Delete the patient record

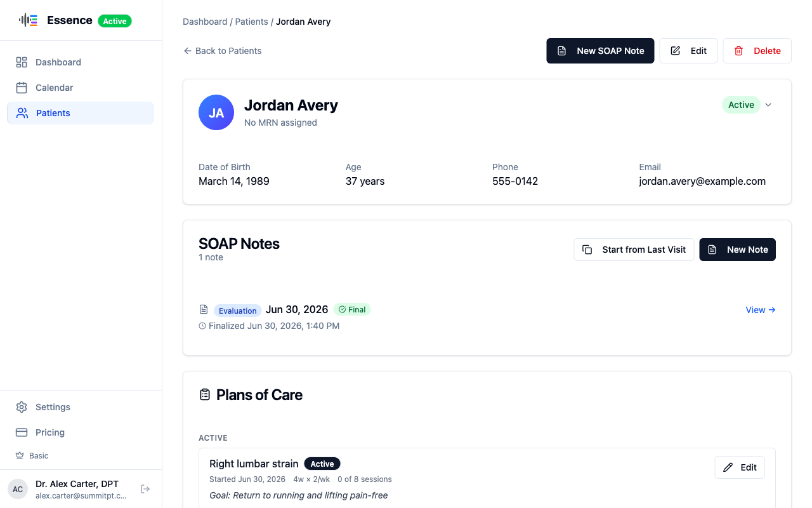[757, 51]
